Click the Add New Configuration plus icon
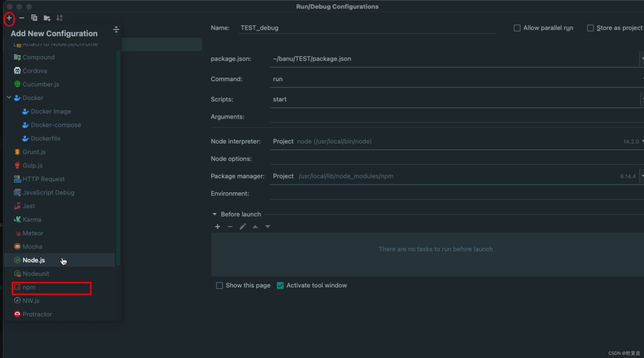 [x=9, y=18]
